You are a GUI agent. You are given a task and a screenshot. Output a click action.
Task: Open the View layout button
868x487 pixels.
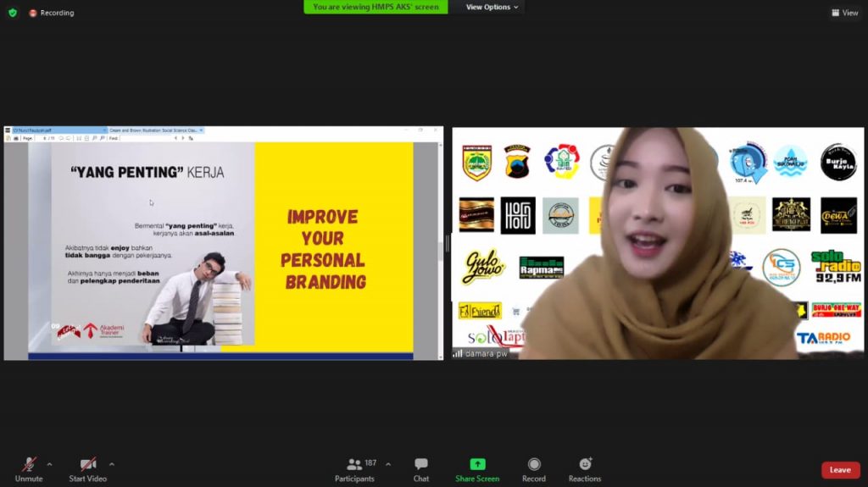tap(844, 13)
